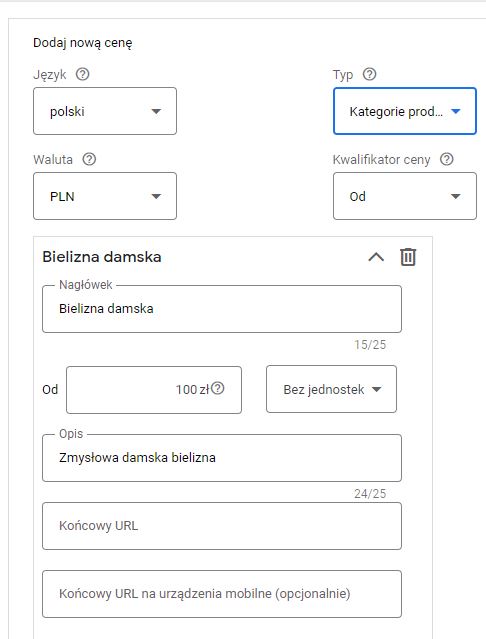Screen dimensions: 486x639
Task: Open the Typ dropdown Kategorie prod...
Action: coord(405,111)
